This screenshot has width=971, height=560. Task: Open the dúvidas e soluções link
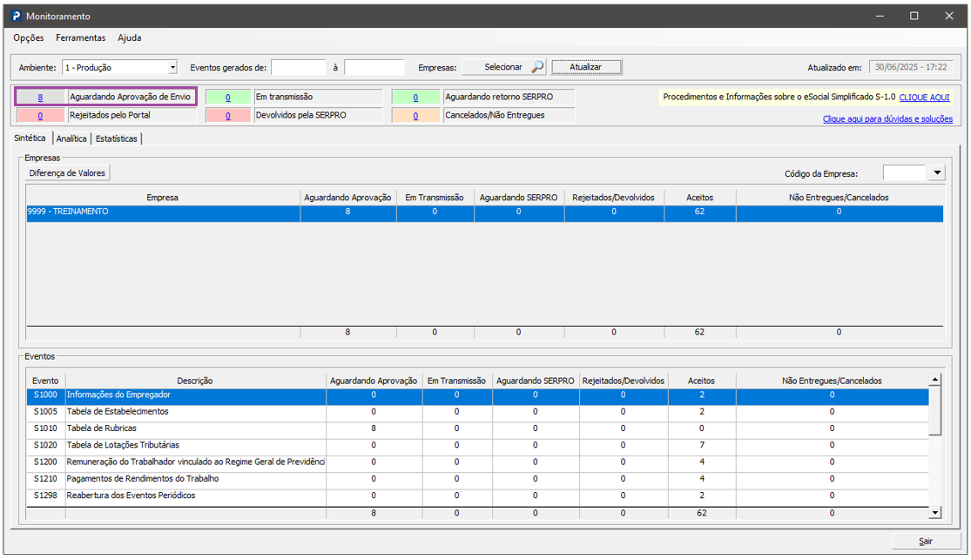[887, 119]
